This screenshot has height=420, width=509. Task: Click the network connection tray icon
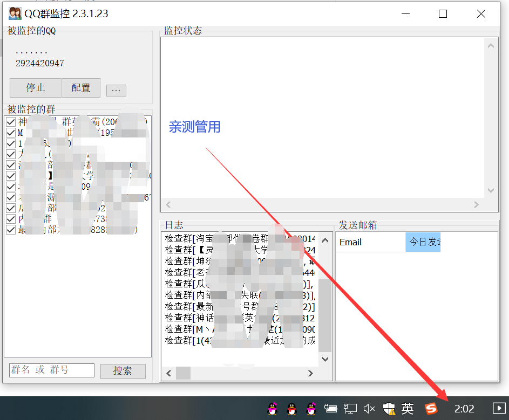(351, 409)
